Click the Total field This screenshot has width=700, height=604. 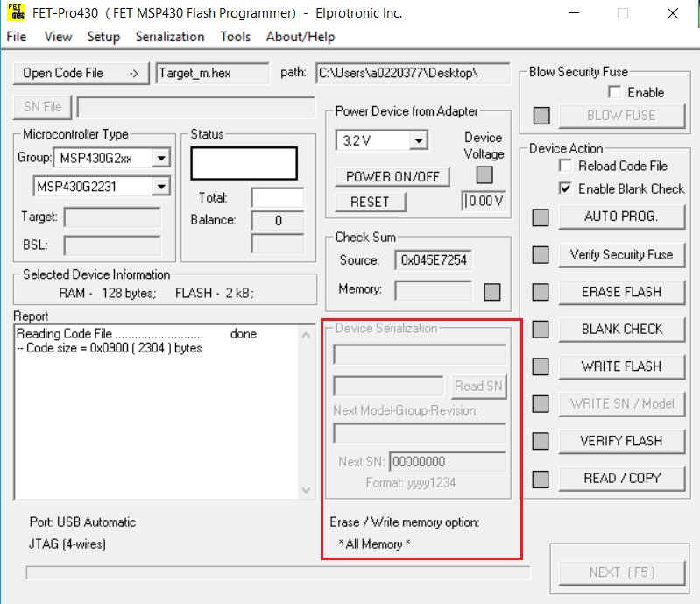(278, 197)
